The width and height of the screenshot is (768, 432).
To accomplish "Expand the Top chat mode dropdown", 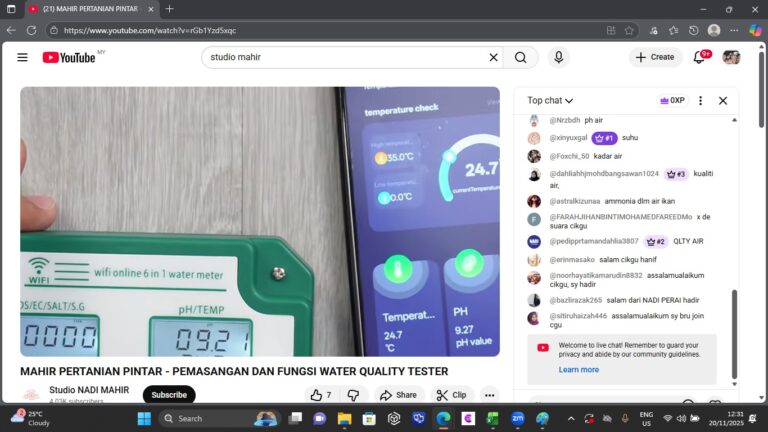I will click(550, 100).
